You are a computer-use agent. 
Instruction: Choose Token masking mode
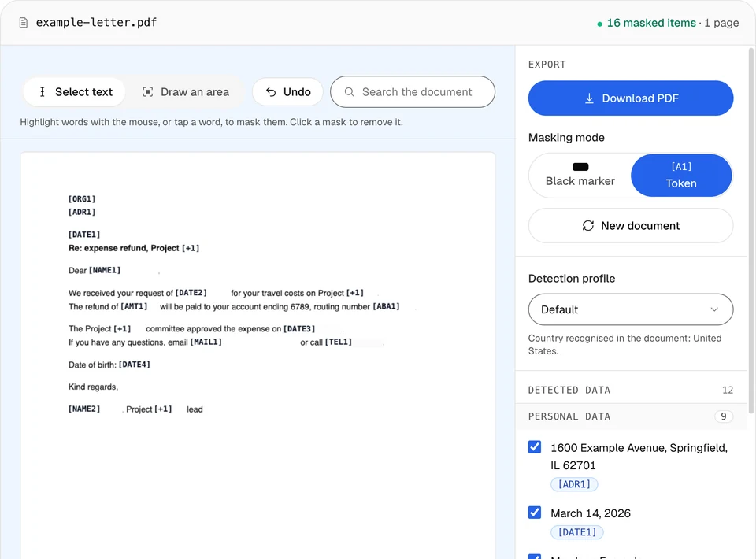(681, 176)
